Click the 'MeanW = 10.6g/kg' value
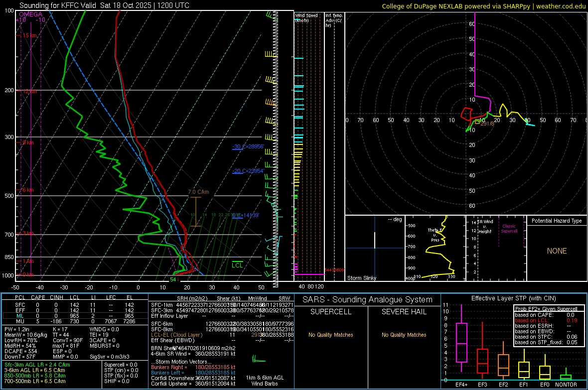The width and height of the screenshot is (588, 390). click(x=26, y=335)
